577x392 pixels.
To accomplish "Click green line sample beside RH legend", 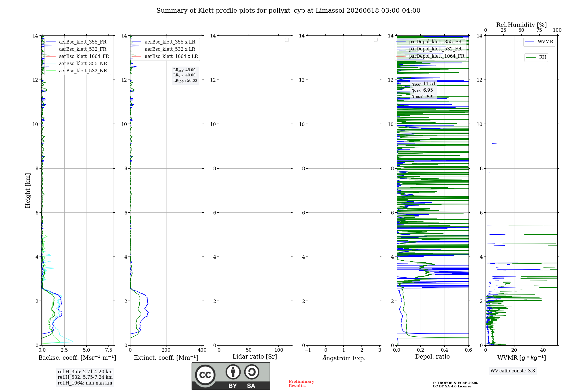I will click(531, 58).
